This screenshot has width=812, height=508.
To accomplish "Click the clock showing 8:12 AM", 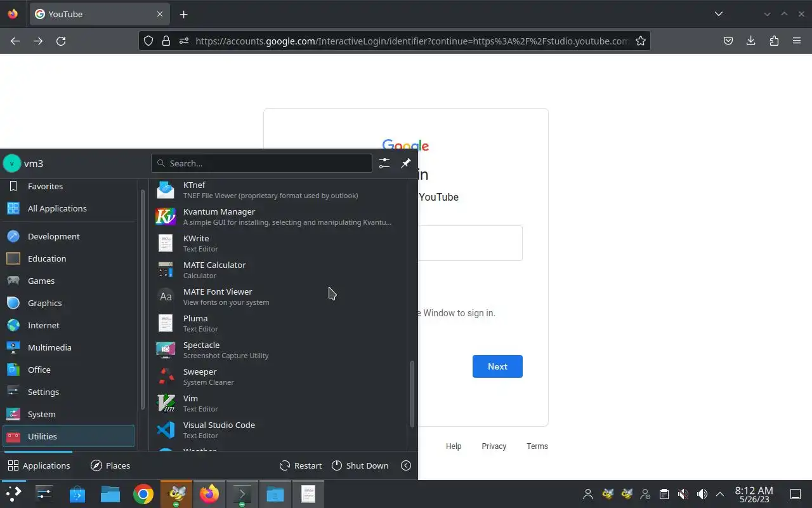I will [754, 495].
